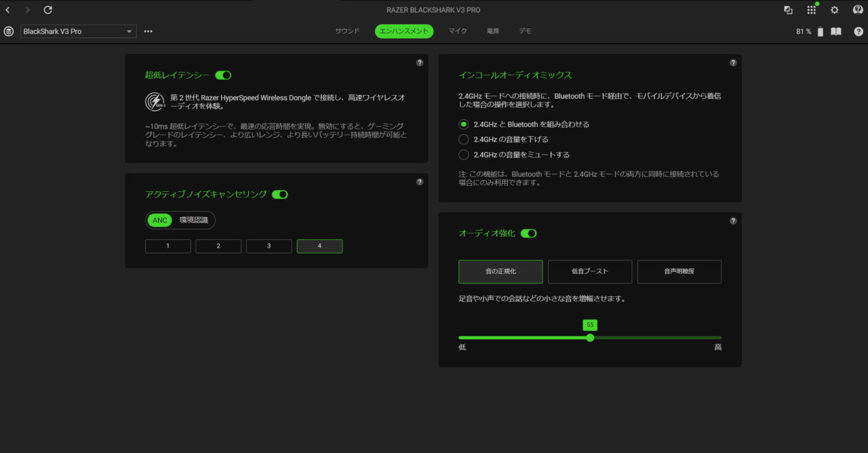
Task: Switch to ANC mode
Action: 160,220
